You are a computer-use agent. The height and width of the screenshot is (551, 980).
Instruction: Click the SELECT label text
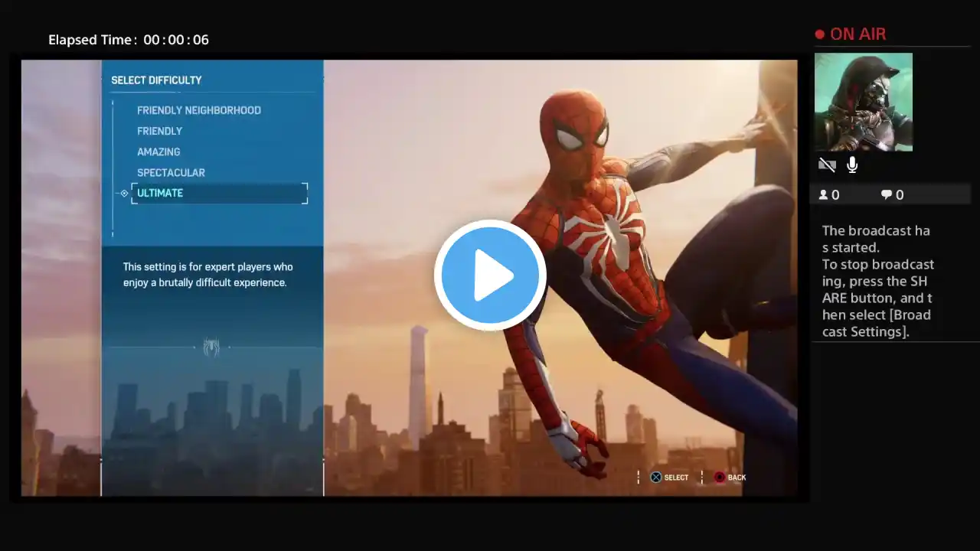point(676,478)
